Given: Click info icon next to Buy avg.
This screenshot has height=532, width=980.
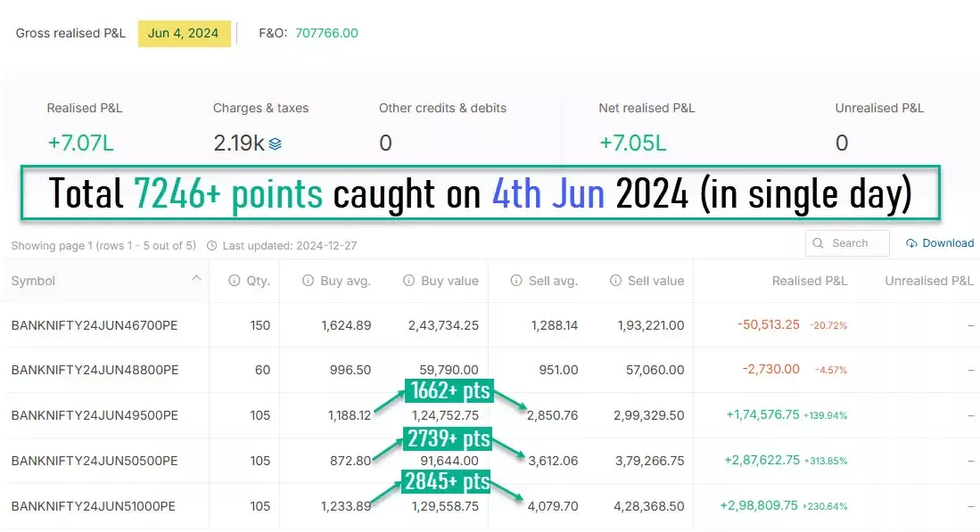Looking at the screenshot, I should click(x=308, y=281).
